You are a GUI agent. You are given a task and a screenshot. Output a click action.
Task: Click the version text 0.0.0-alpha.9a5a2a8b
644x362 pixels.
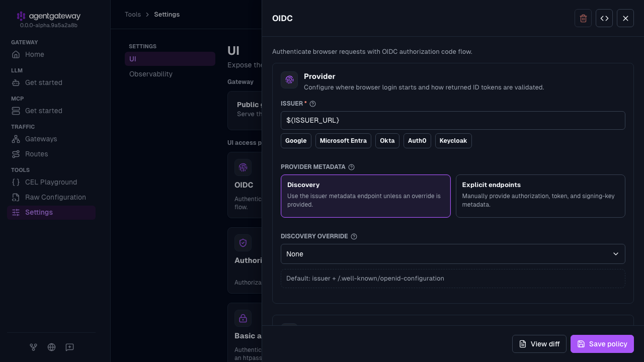[x=49, y=25]
